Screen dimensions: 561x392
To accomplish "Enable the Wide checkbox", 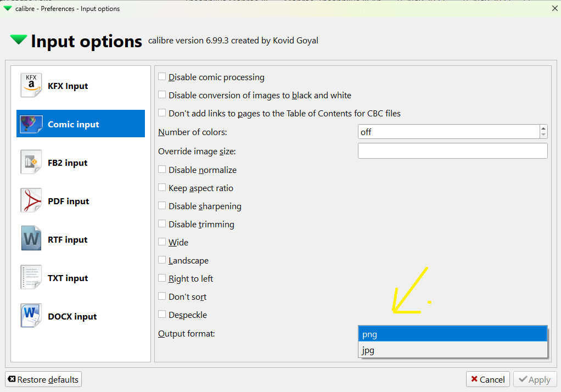I will 162,242.
